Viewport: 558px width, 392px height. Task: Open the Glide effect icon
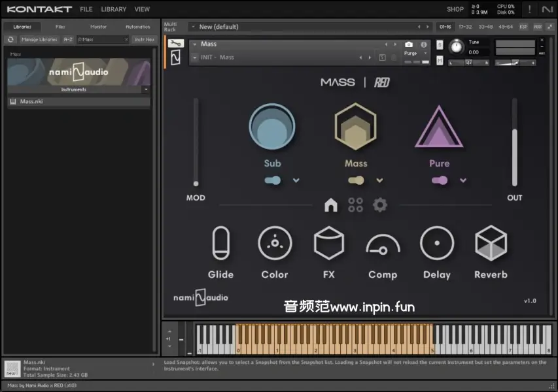coord(220,244)
